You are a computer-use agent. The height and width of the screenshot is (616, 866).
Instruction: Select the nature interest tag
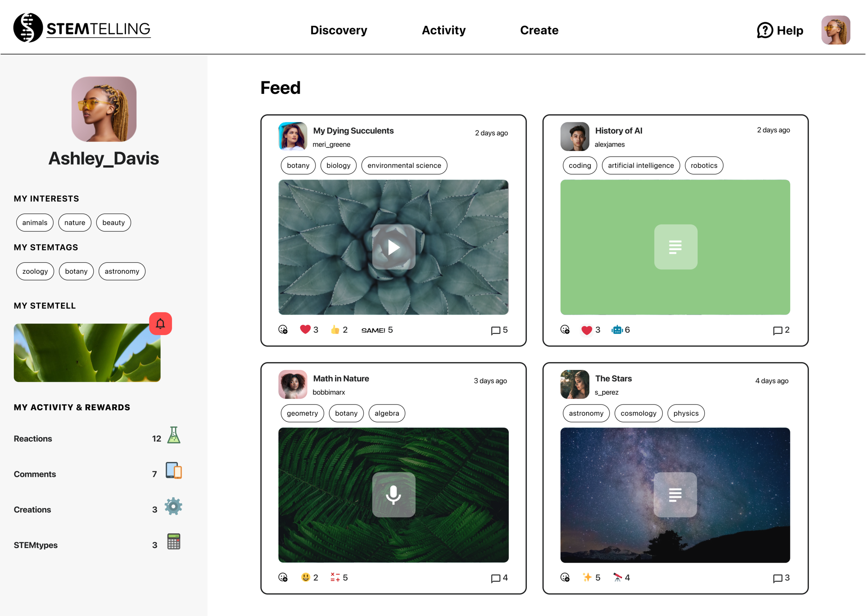[x=75, y=223]
